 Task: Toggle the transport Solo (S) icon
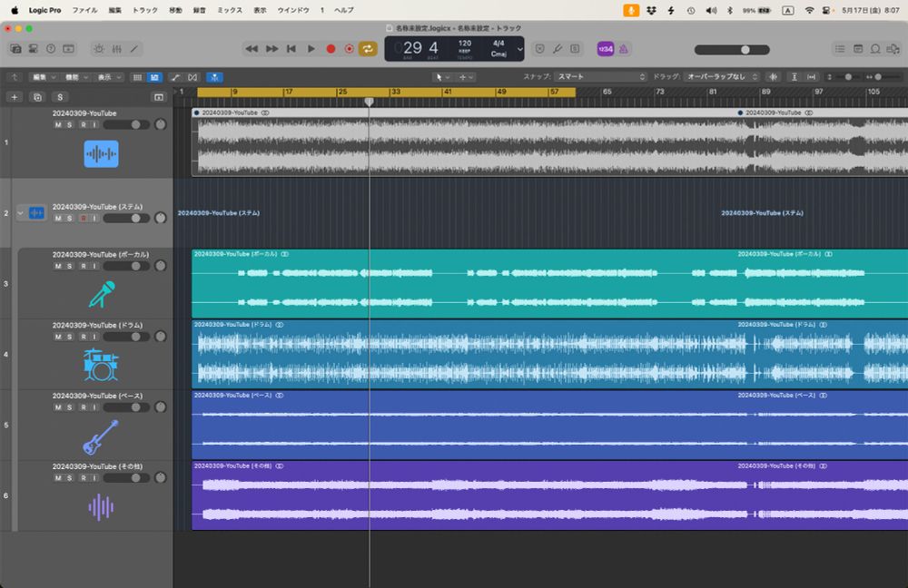coord(575,49)
